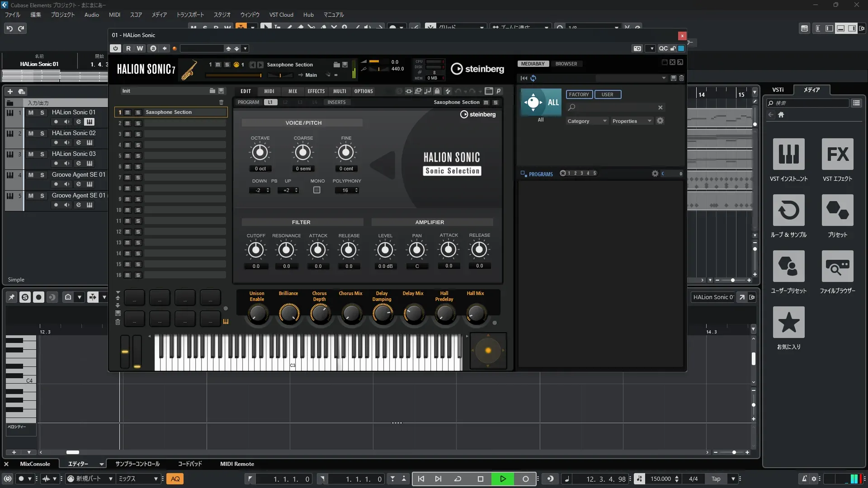The height and width of the screenshot is (488, 868).
Task: Open the Favorites star tile
Action: coord(788,323)
